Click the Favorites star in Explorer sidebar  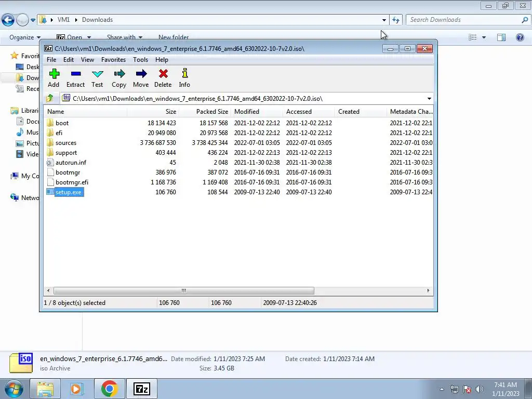point(14,56)
